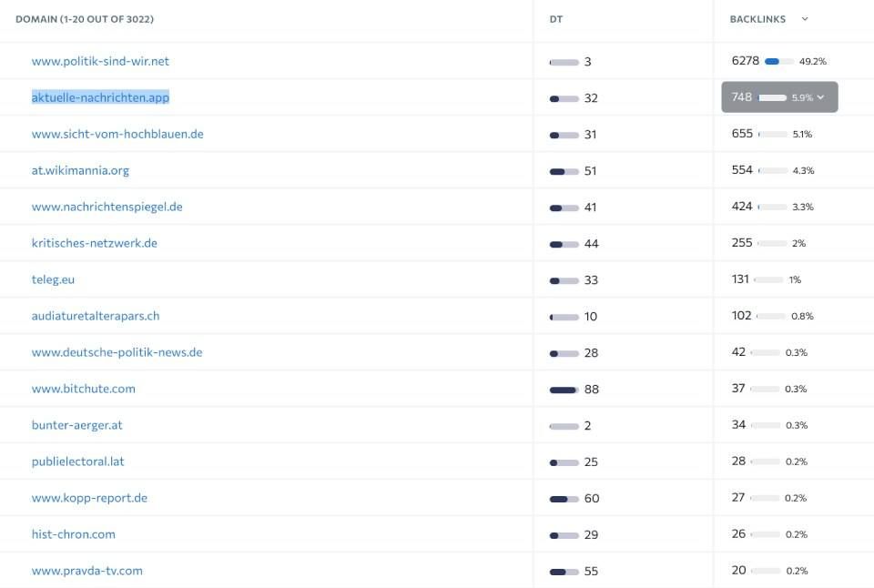Click the 554 backlinks count for at.wikimannia.org
The image size is (874, 588).
(x=742, y=170)
